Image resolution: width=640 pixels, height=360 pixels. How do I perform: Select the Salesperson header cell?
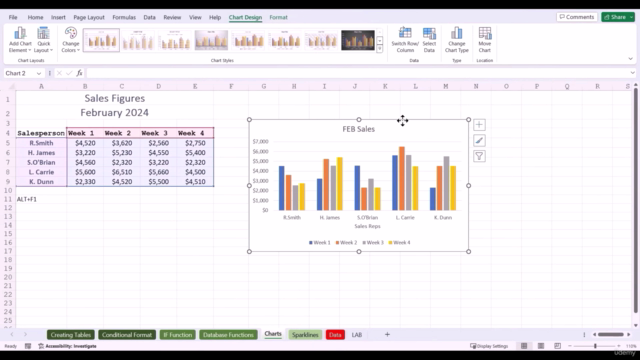41,133
